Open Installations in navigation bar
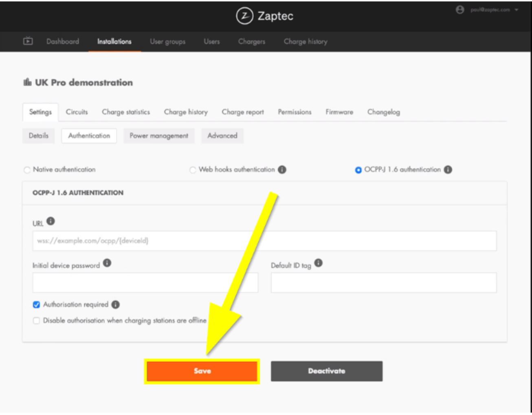Viewport: 532px width, 415px height. click(114, 41)
